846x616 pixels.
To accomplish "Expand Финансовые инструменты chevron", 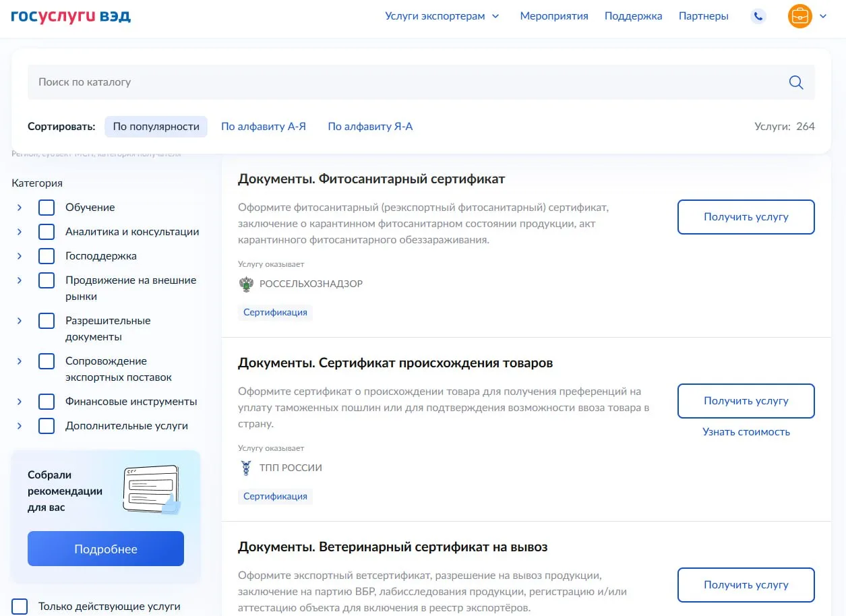I will pos(20,402).
